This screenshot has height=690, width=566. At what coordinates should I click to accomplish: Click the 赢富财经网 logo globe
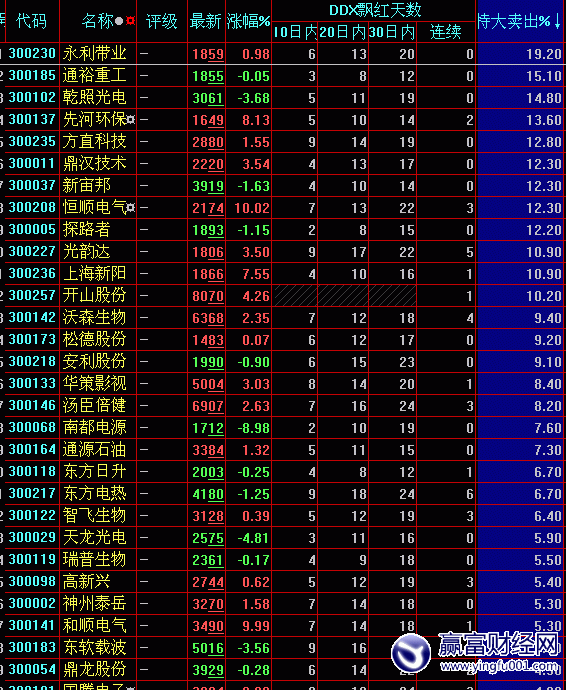click(411, 653)
